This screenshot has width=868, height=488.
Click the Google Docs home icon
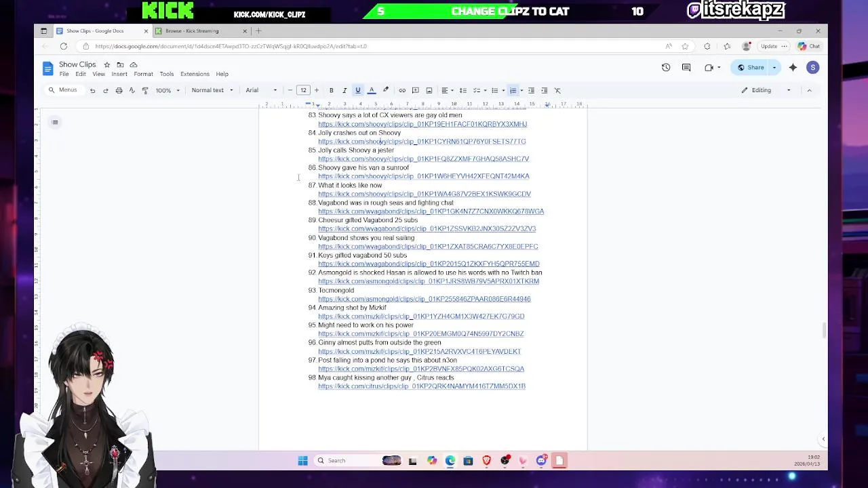(47, 68)
